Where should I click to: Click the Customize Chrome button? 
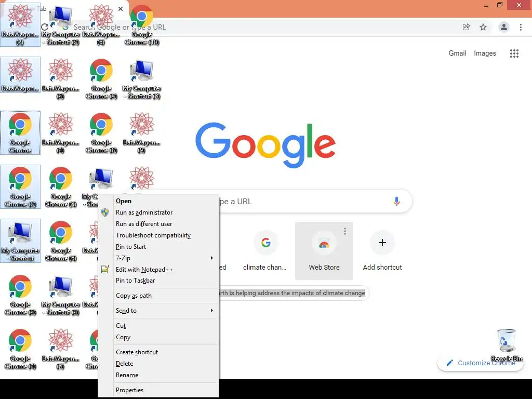[x=481, y=363]
